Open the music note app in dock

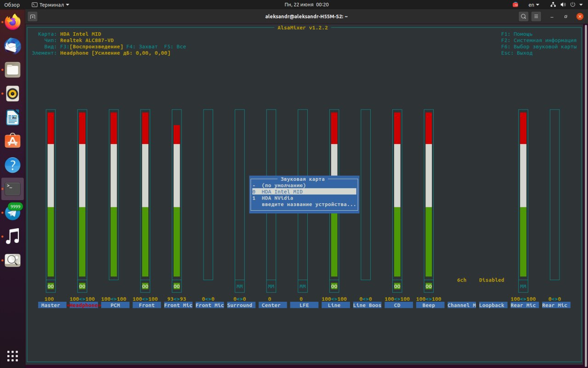[x=12, y=236]
